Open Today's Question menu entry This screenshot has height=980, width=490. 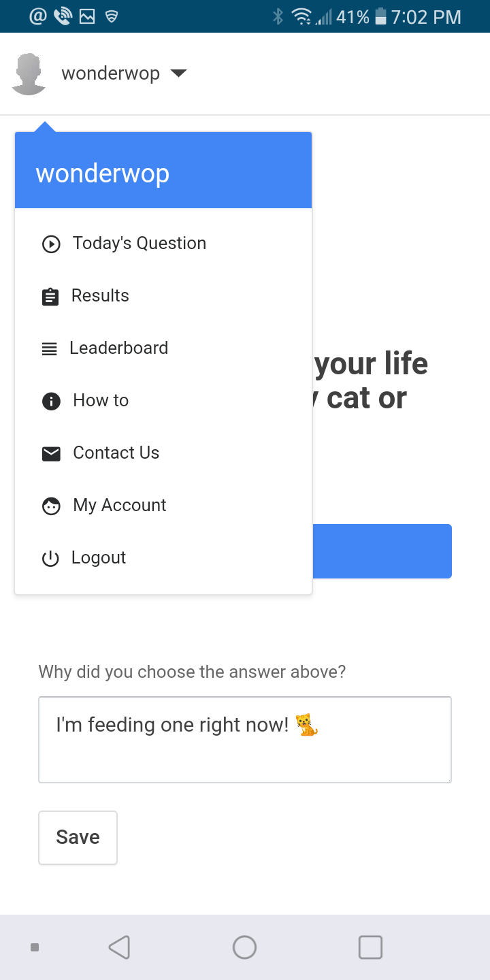point(140,244)
